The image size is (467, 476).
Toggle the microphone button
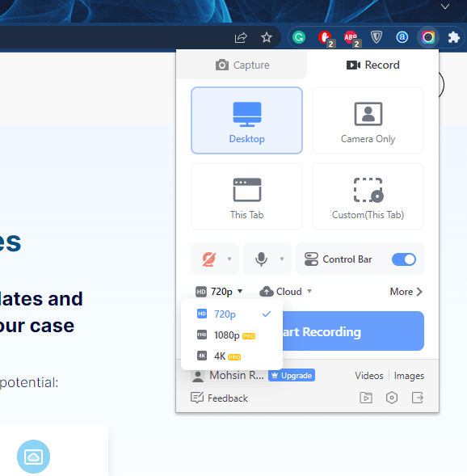[x=261, y=259]
